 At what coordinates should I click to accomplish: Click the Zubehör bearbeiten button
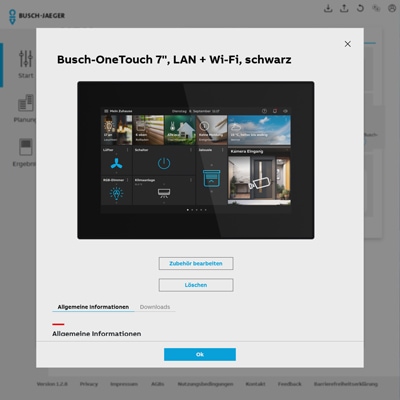click(196, 263)
